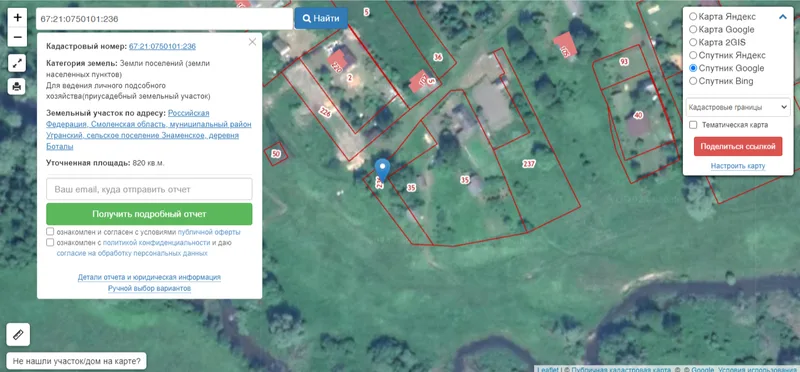Select the Карта Яндекс radio option
Viewport: 800px width, 372px height.
click(x=693, y=16)
